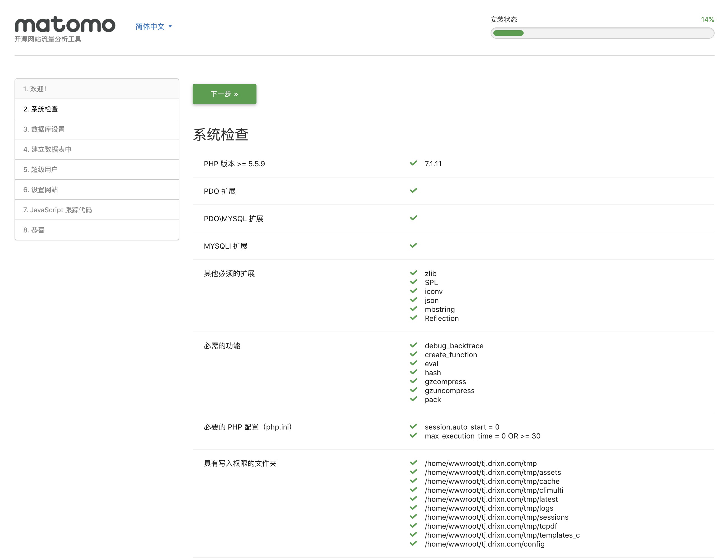
Task: Select step 2. 系统检查 in sidebar
Action: 97,109
